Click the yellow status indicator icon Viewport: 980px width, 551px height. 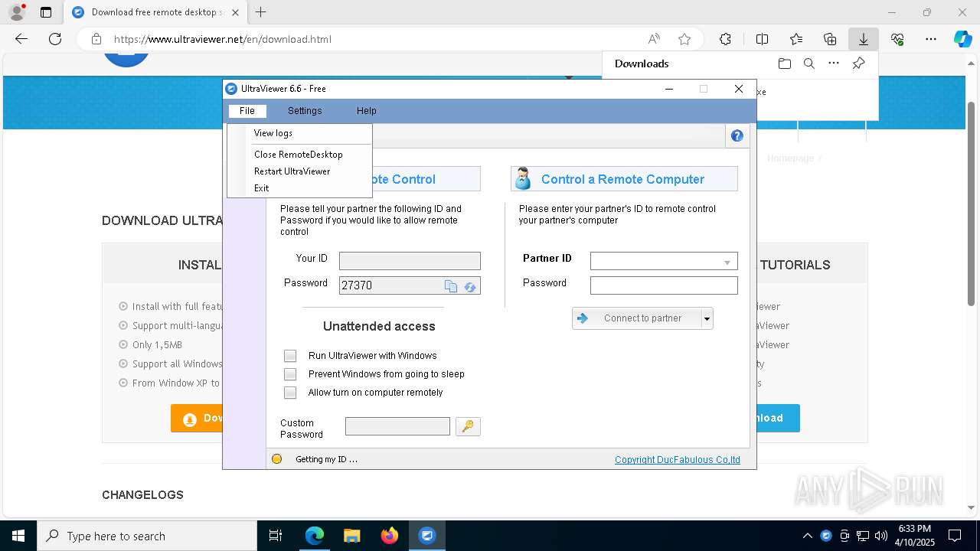tap(277, 459)
